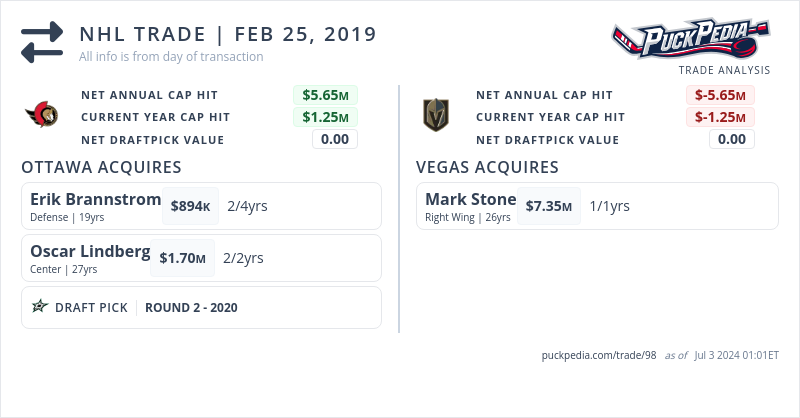The image size is (800, 418).
Task: Click the Ottawa Senators team logo
Action: click(42, 116)
